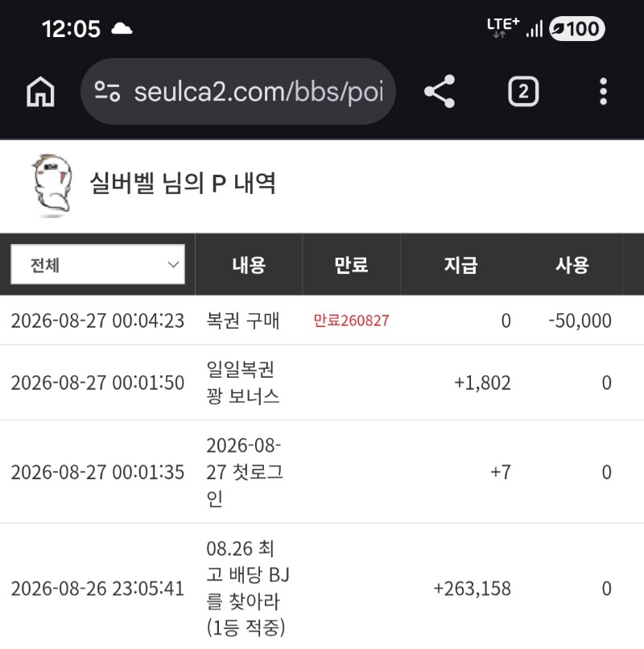Screen dimensions: 644x649
Task: Tap the cloud weather status icon
Action: point(122,29)
